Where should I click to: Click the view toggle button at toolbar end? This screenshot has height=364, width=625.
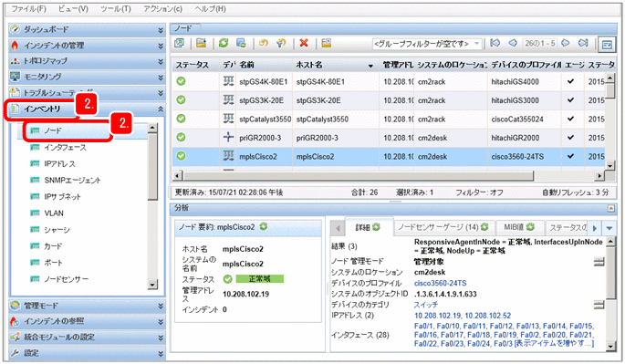click(x=607, y=45)
